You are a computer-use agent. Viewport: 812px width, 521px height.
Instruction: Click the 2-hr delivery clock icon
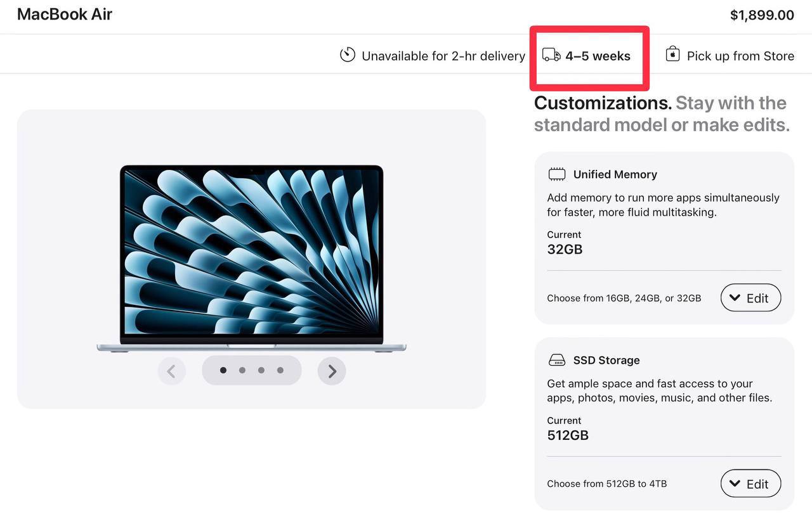[x=348, y=55]
